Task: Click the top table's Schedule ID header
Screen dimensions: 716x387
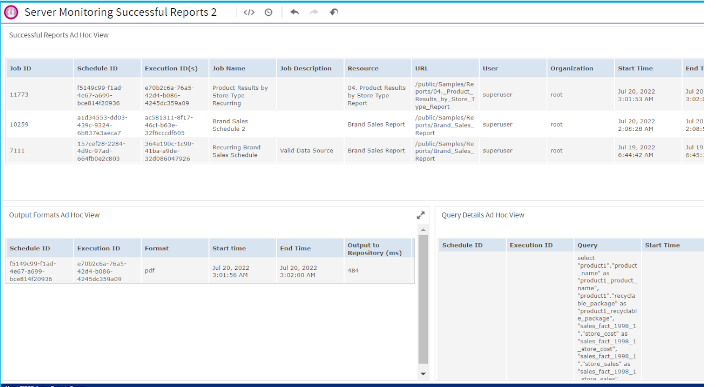Action: (107, 68)
